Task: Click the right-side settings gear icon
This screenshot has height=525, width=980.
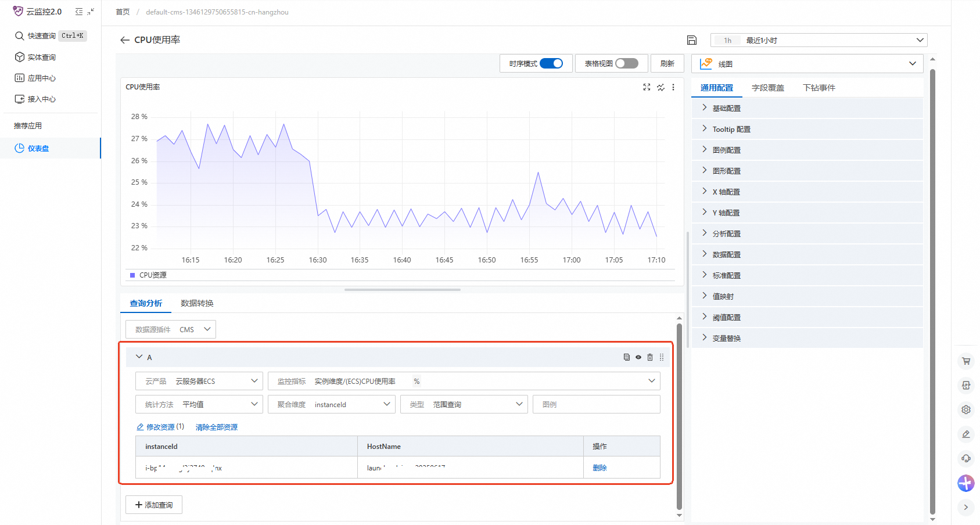Action: click(x=966, y=409)
